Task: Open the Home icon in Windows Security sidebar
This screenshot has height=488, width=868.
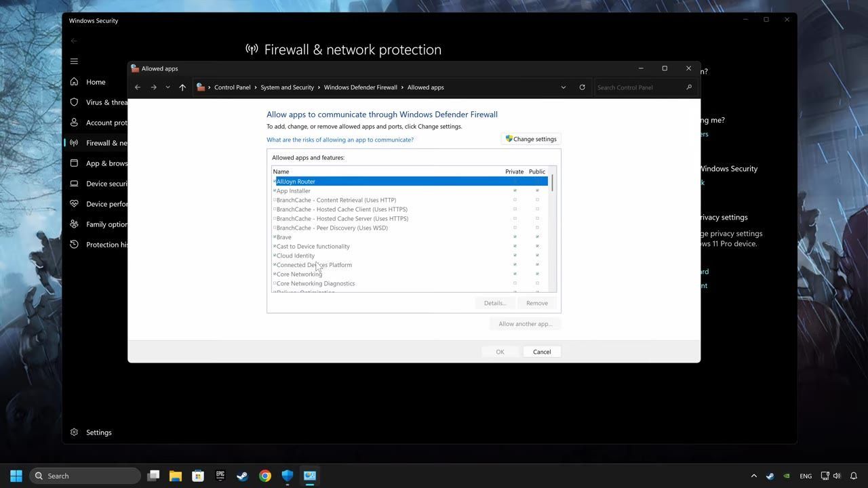Action: tap(74, 82)
